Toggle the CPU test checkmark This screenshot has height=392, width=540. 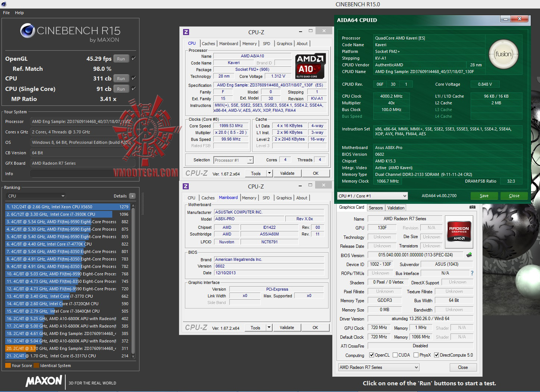[x=134, y=78]
